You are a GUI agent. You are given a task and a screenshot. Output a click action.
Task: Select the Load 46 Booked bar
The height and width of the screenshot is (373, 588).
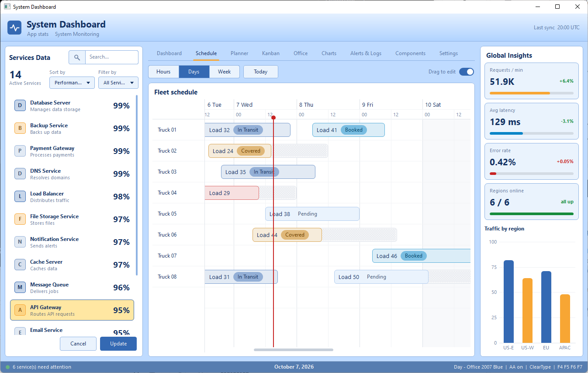coord(422,256)
